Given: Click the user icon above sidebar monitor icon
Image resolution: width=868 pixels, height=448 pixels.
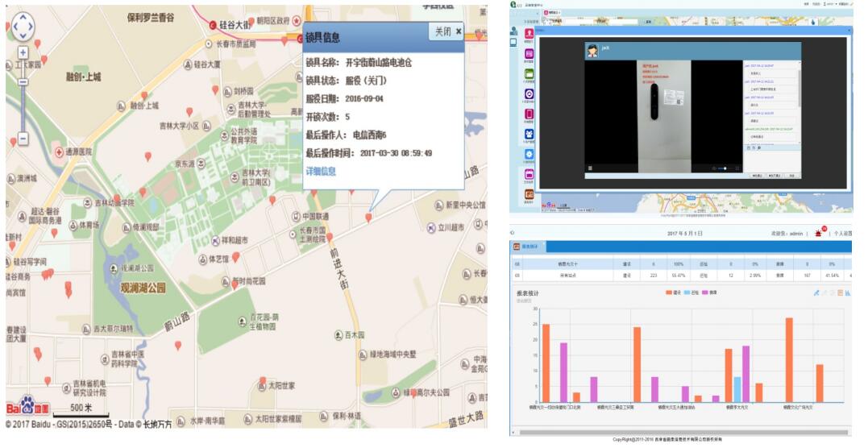Looking at the screenshot, I should [x=513, y=31].
